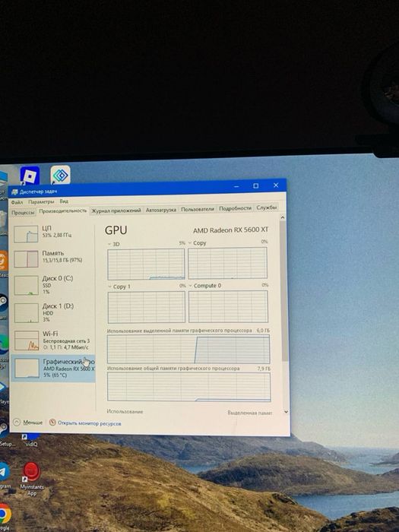Select the Производительность tab

[x=63, y=211]
